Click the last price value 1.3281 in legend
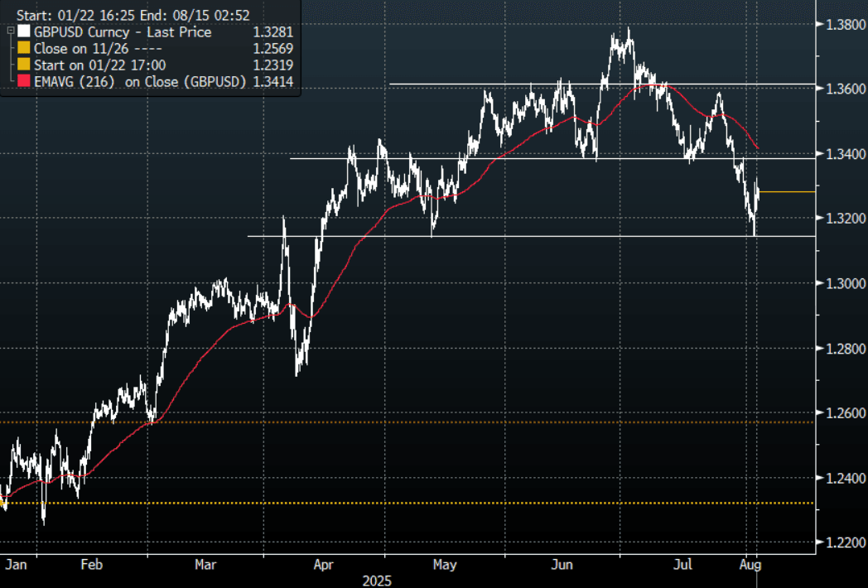This screenshot has height=588, width=868. 275,32
